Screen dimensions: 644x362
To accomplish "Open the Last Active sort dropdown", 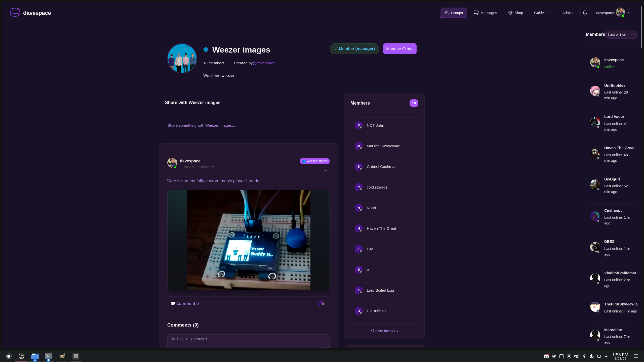I will 622,35.
